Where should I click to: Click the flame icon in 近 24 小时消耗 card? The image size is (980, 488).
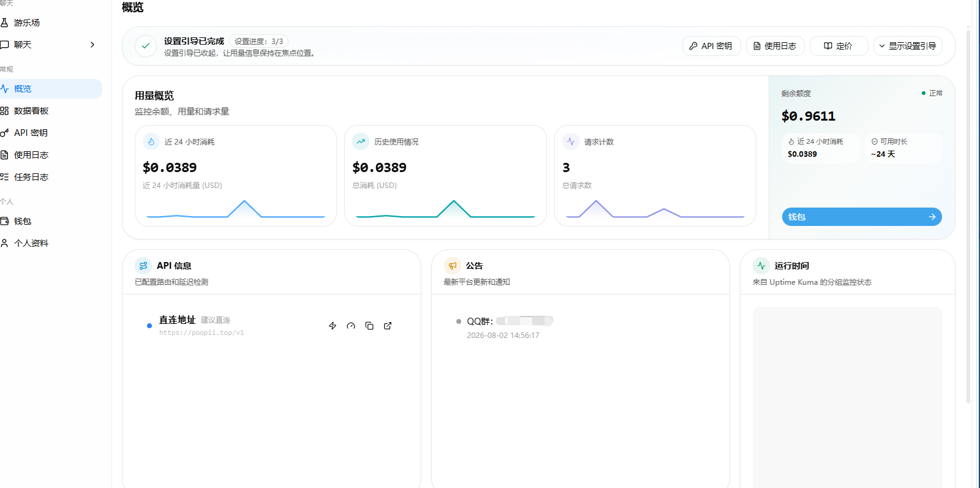151,141
